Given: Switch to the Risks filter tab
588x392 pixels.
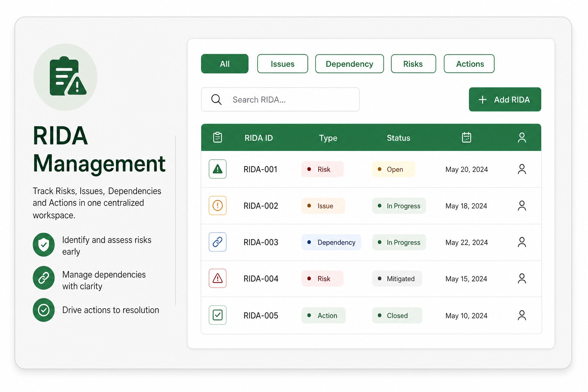Looking at the screenshot, I should click(x=413, y=64).
